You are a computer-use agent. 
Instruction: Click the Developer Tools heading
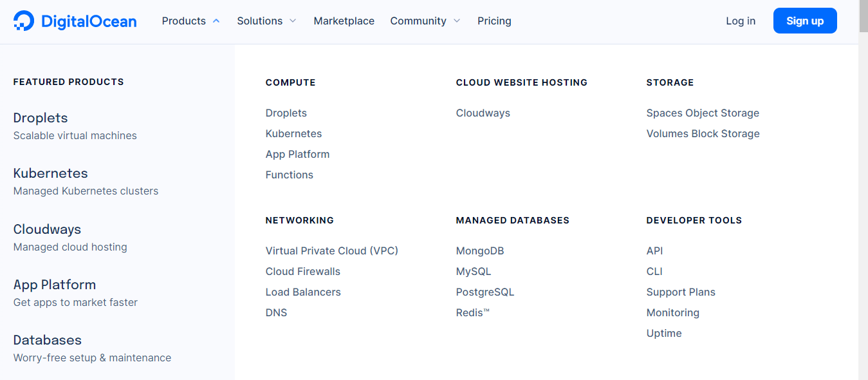coord(694,220)
